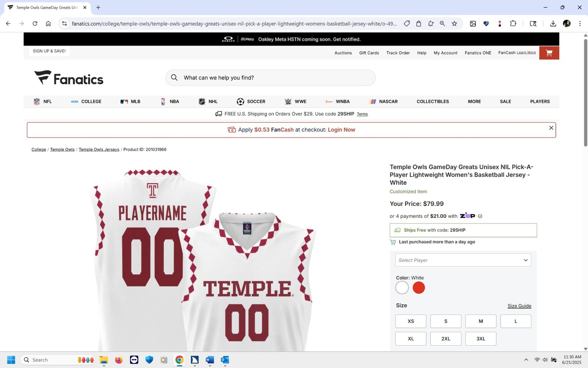This screenshot has height=368, width=588.
Task: Select size XL
Action: click(411, 339)
